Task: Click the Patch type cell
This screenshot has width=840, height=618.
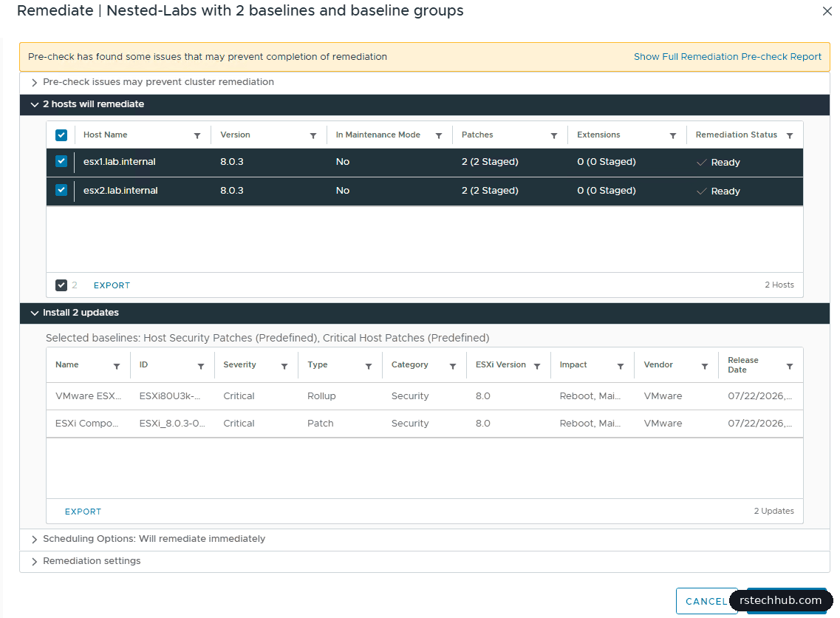Action: 321,424
